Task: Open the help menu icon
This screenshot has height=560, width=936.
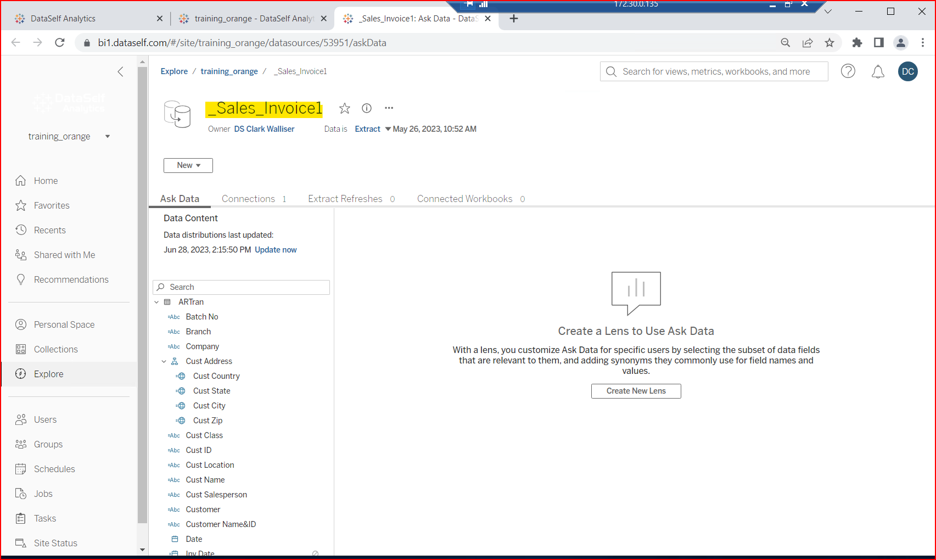Action: click(x=848, y=71)
